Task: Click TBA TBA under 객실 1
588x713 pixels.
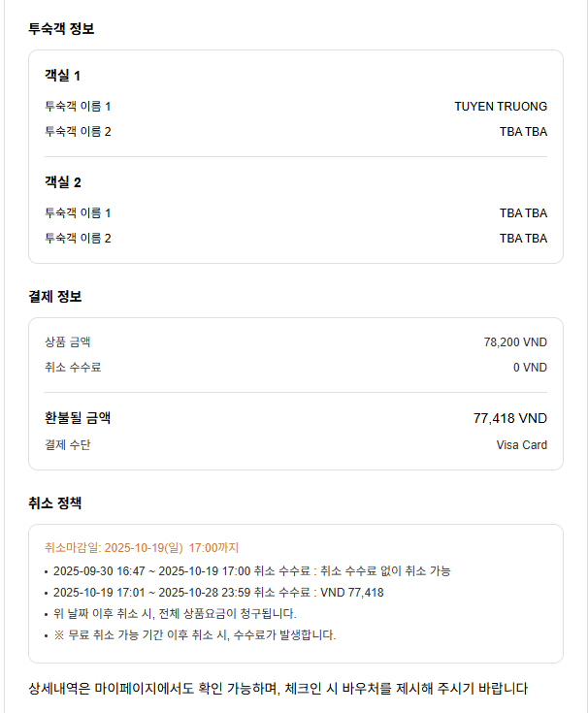Action: click(523, 132)
